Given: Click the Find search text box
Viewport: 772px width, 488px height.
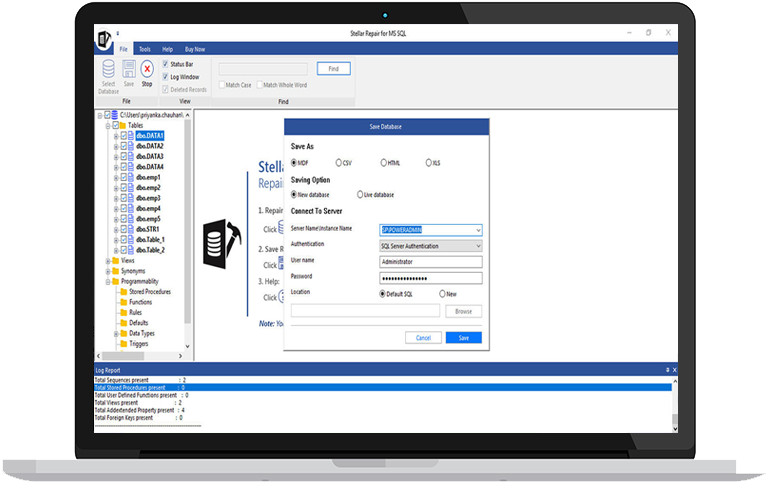Looking at the screenshot, I should (263, 68).
